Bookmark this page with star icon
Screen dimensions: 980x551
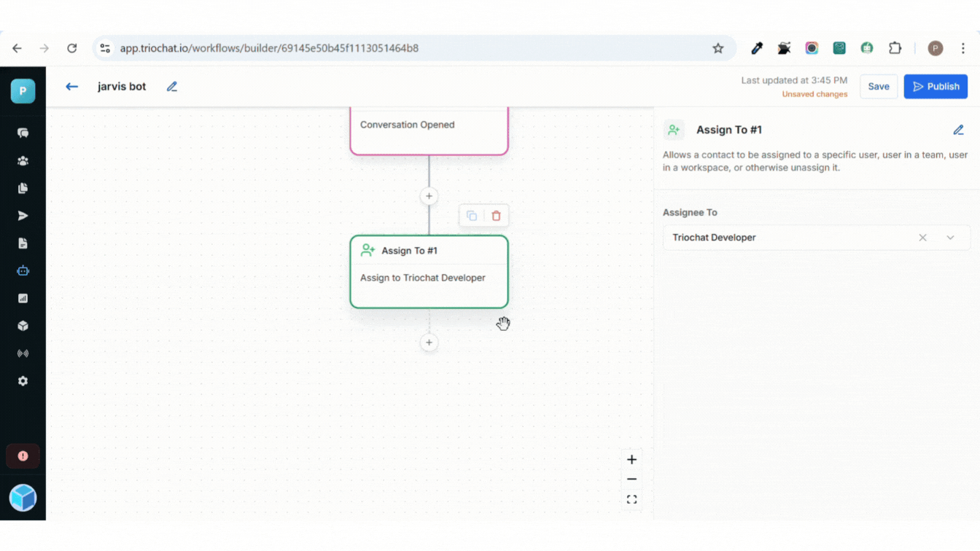[717, 48]
